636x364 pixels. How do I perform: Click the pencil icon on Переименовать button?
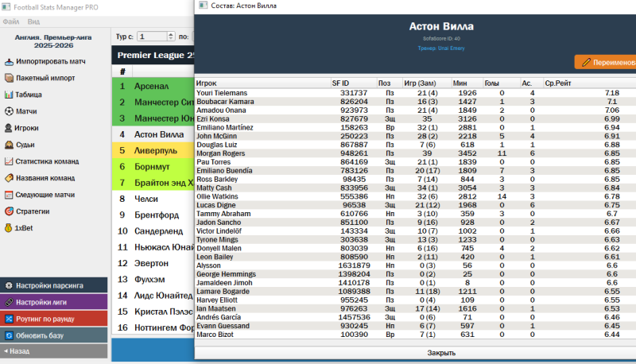point(586,63)
